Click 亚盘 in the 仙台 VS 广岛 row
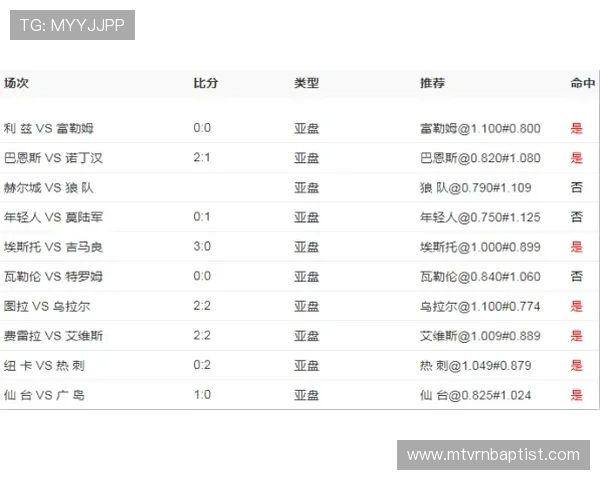Viewport: 600px width, 480px height. (306, 395)
